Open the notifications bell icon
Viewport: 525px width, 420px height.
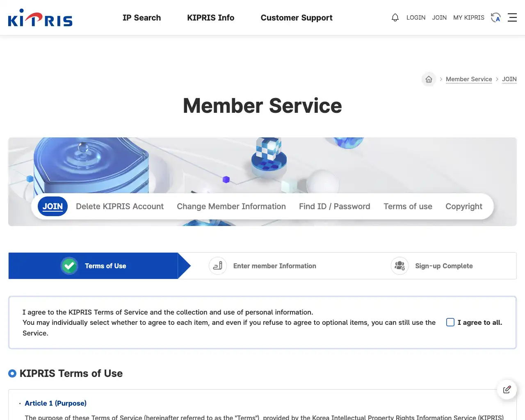pyautogui.click(x=395, y=18)
